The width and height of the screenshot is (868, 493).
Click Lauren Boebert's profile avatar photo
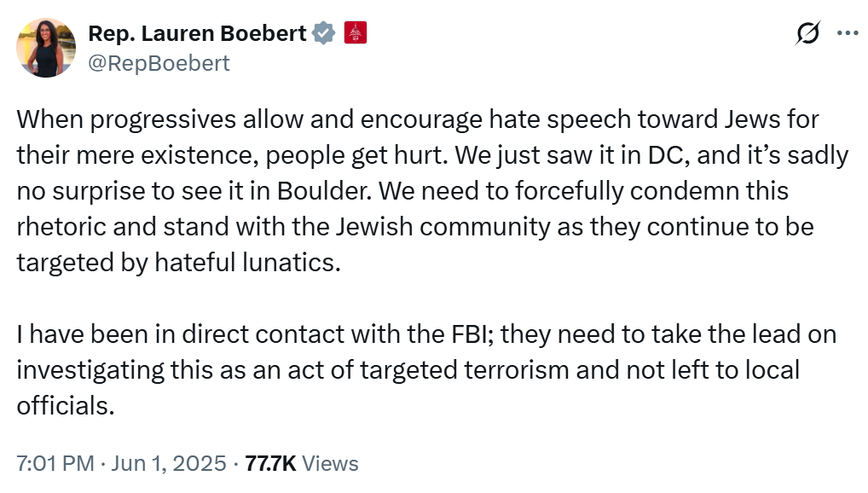46,48
